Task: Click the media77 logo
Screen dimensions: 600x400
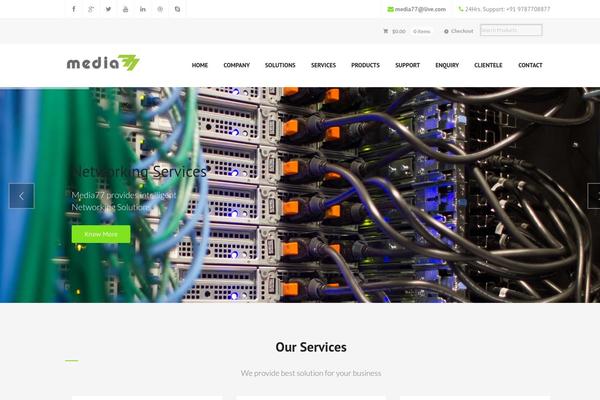Action: [x=103, y=63]
